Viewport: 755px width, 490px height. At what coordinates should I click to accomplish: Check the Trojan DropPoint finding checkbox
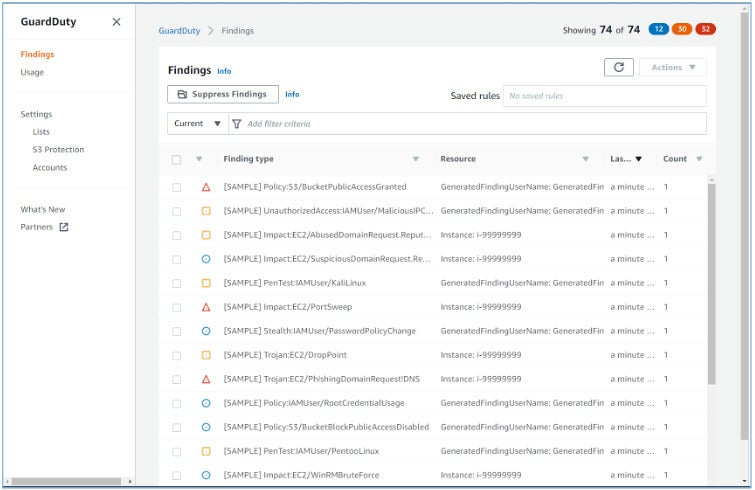(177, 356)
